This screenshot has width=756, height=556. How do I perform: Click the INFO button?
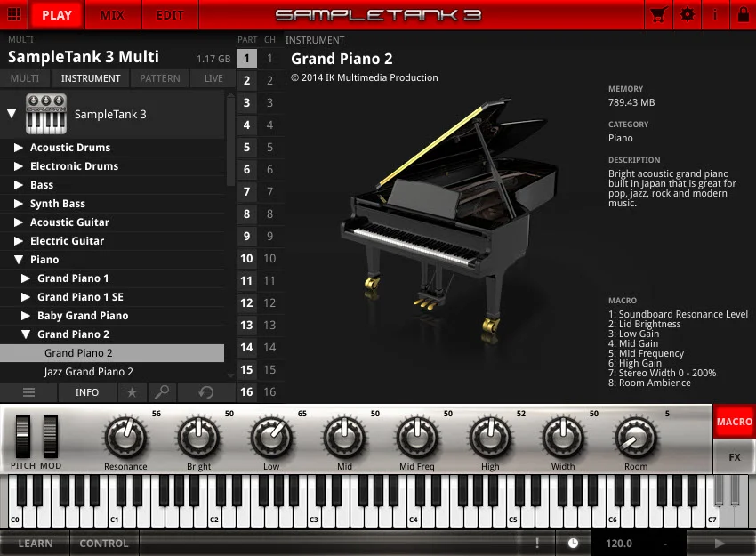(87, 392)
